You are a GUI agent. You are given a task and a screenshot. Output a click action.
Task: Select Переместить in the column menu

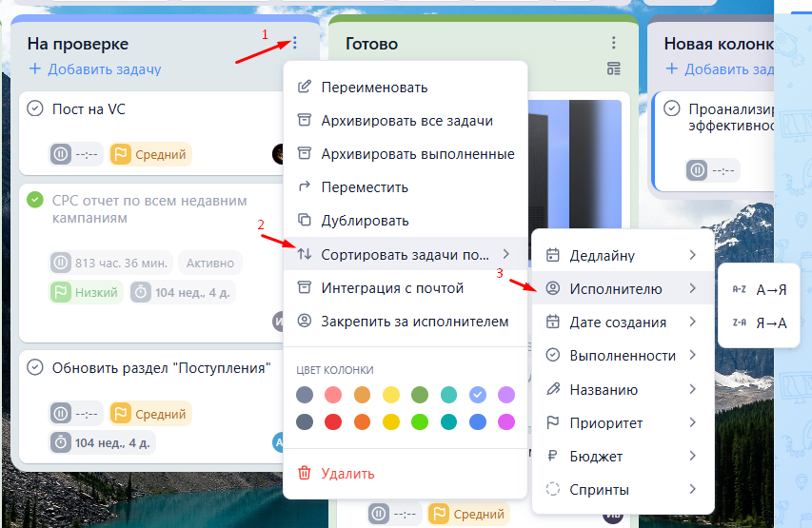tap(406, 186)
